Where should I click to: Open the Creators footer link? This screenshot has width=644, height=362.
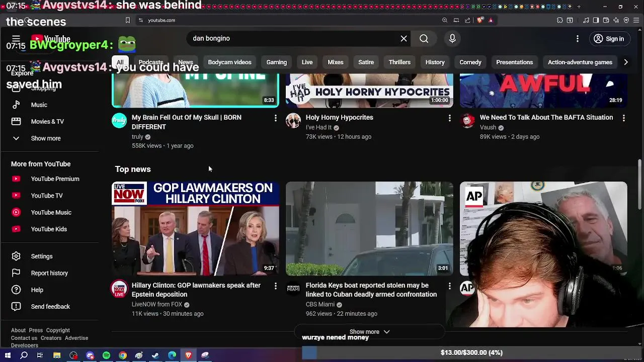click(51, 338)
